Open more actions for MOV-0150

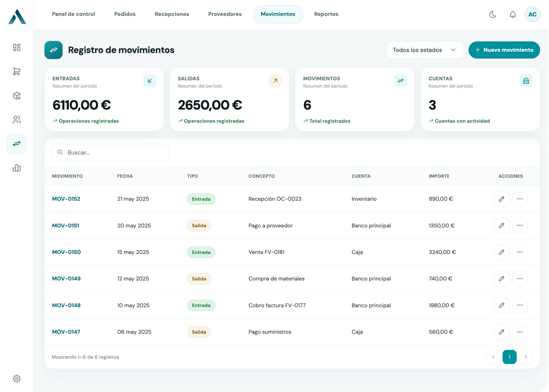pos(520,252)
